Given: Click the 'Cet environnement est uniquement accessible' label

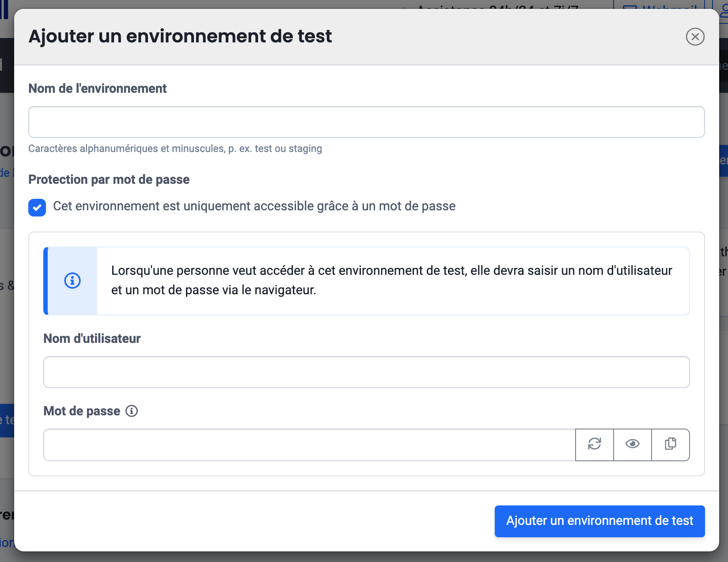Looking at the screenshot, I should (254, 206).
